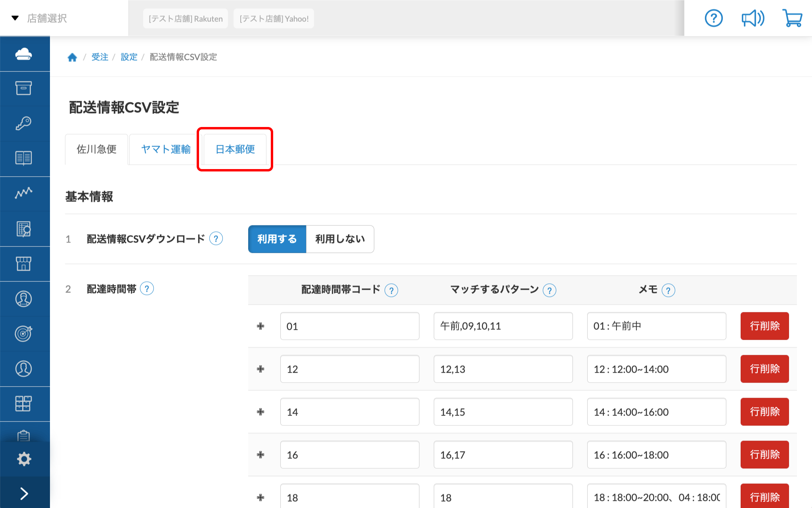The height and width of the screenshot is (508, 812).
Task: Open the cloud service icon in sidebar
Action: [25, 54]
